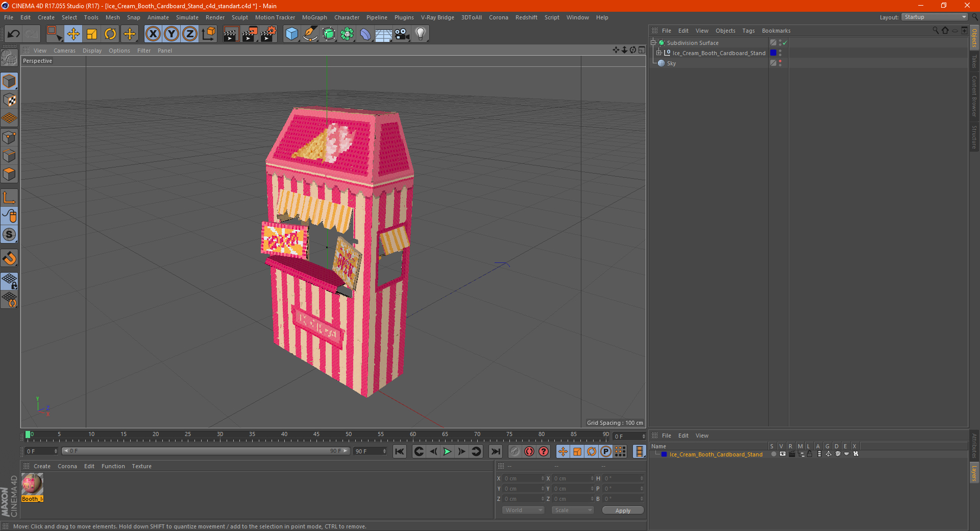Add Subdivision Surface generator icon
The image size is (980, 531).
(x=329, y=34)
